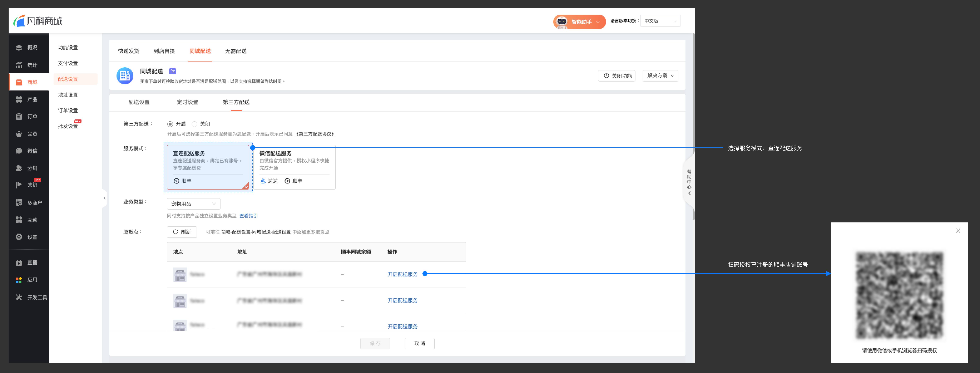Screen dimensions: 980x373
Task: Click the 保存 button
Action: pos(375,344)
